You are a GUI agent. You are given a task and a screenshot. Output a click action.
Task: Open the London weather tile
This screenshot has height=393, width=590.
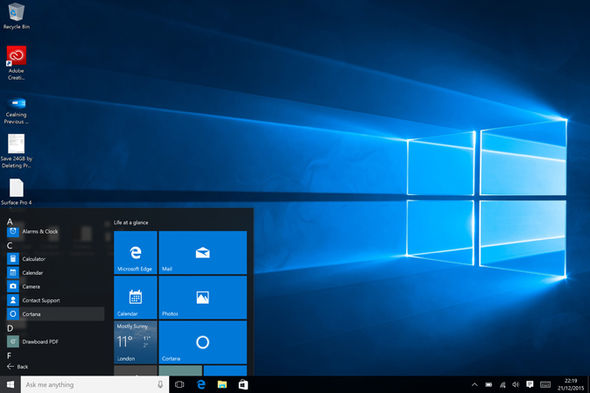pyautogui.click(x=135, y=342)
